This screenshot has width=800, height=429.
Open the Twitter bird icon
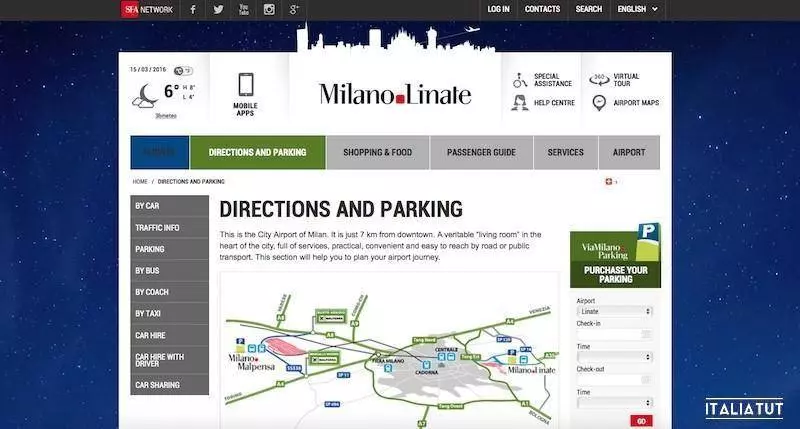pyautogui.click(x=218, y=9)
